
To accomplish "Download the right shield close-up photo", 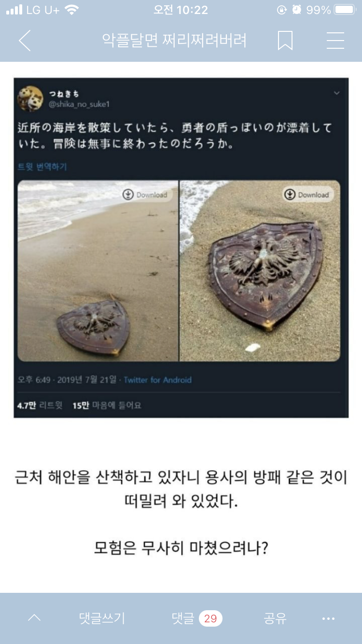I will click(x=308, y=195).
